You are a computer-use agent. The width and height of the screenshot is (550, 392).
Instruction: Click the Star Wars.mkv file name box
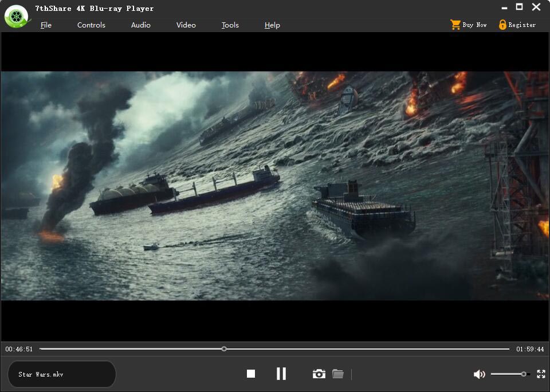tap(62, 374)
